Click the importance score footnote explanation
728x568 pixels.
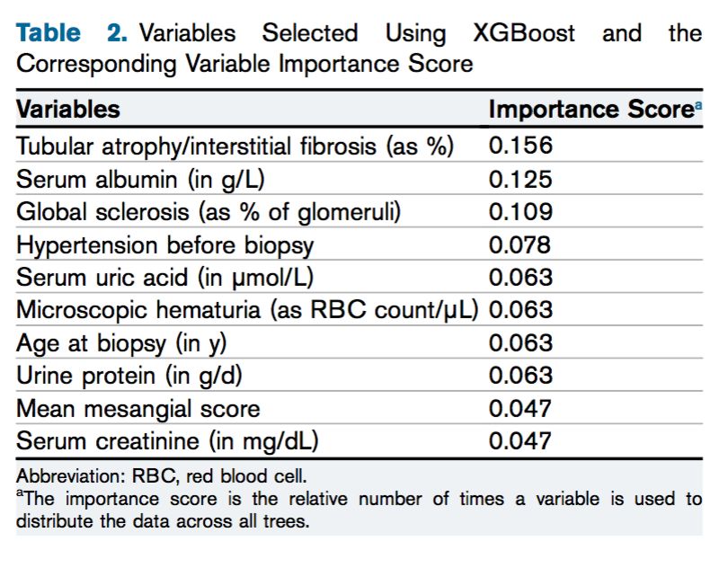coord(360,510)
